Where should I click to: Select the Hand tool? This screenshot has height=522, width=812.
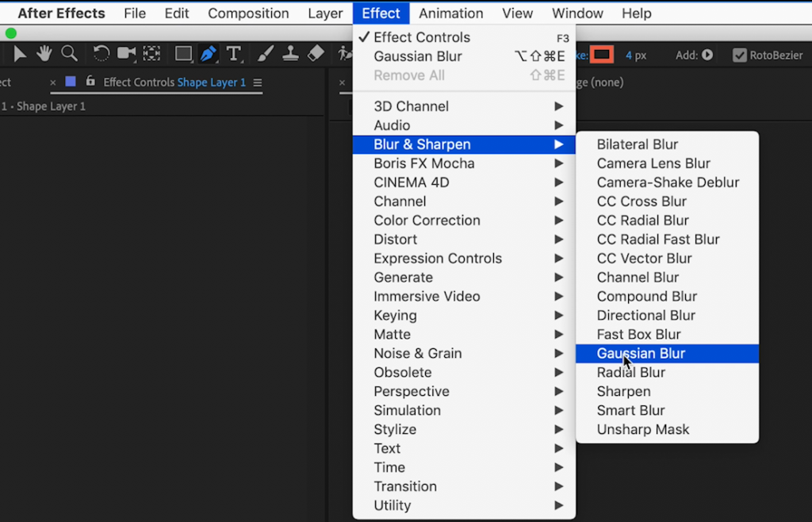[44, 54]
